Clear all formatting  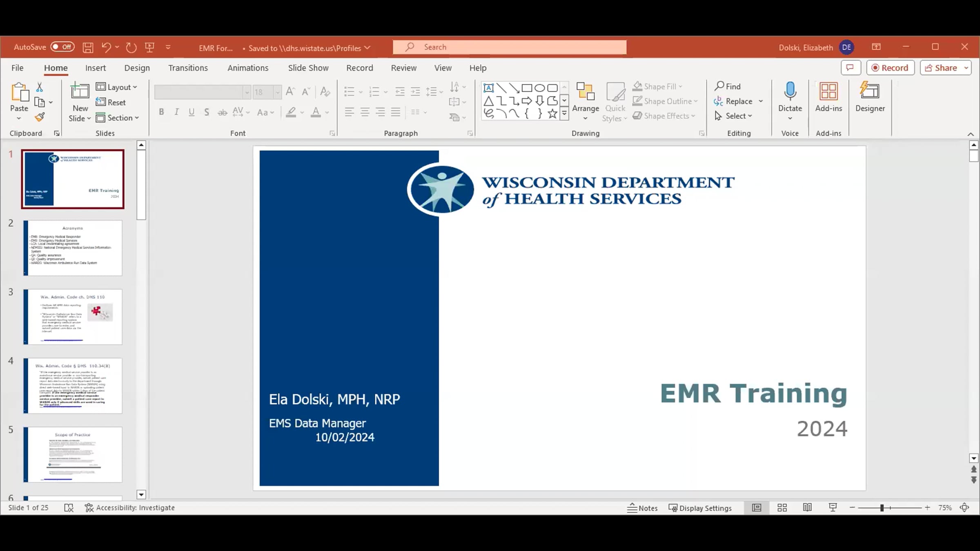325,91
